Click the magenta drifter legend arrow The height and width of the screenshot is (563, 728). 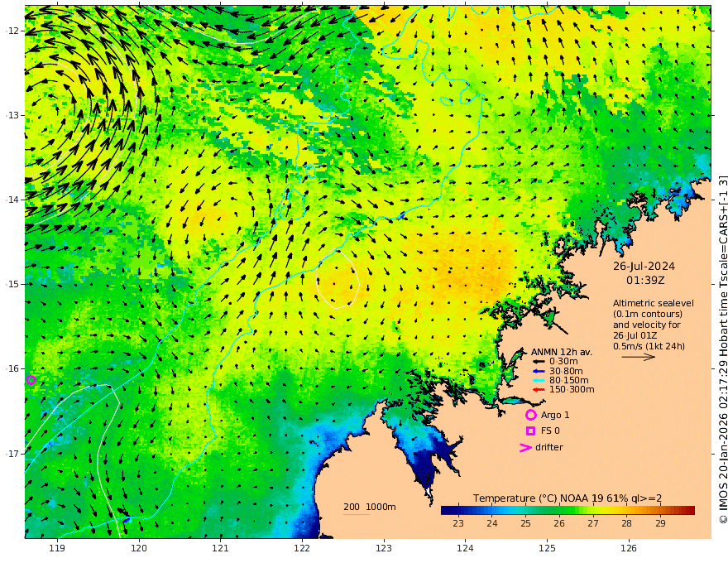[525, 448]
